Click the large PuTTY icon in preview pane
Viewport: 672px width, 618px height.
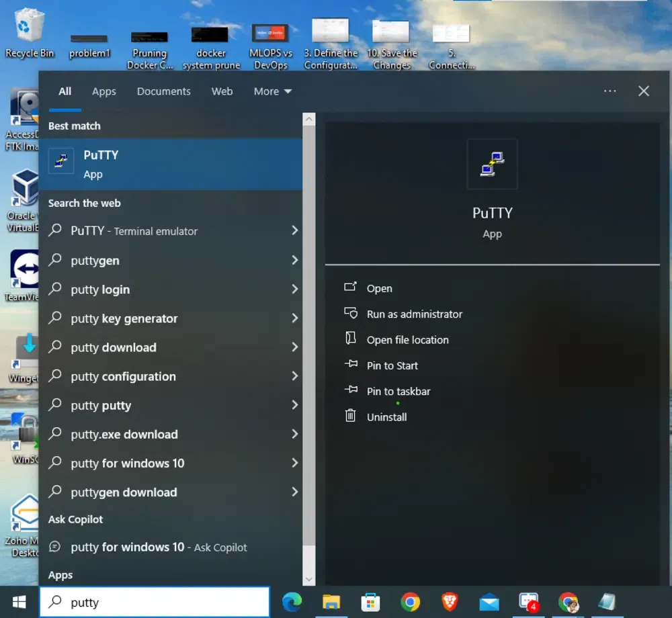pos(492,164)
